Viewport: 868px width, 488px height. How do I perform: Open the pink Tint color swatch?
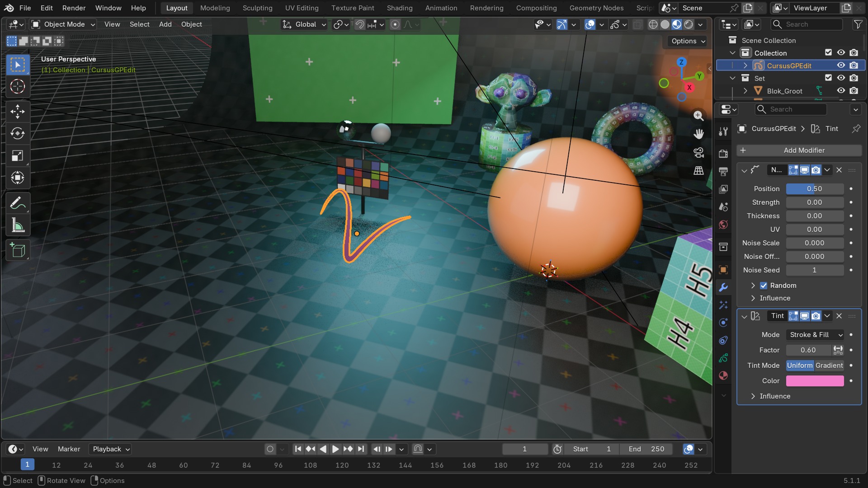[x=815, y=381]
